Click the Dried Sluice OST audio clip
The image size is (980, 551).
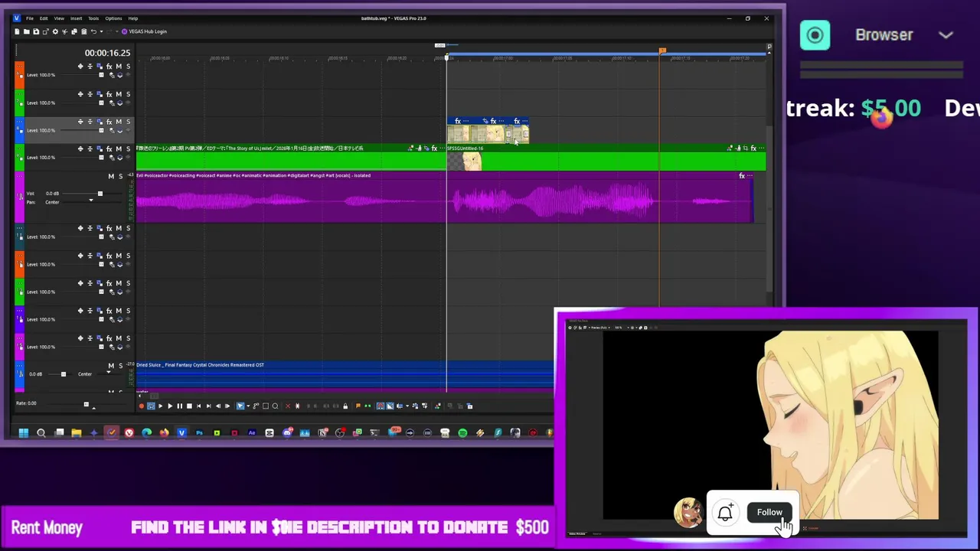[345, 376]
